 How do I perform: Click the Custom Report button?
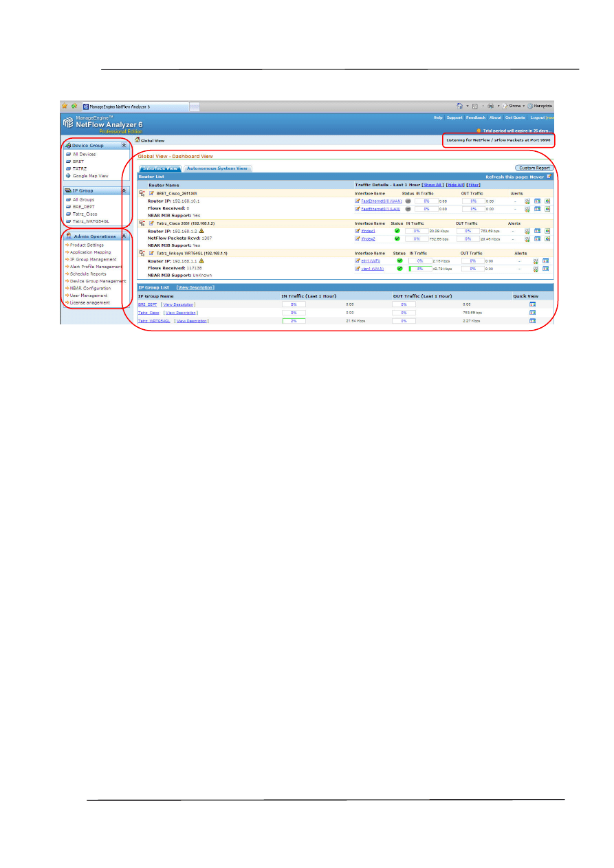[x=534, y=168]
